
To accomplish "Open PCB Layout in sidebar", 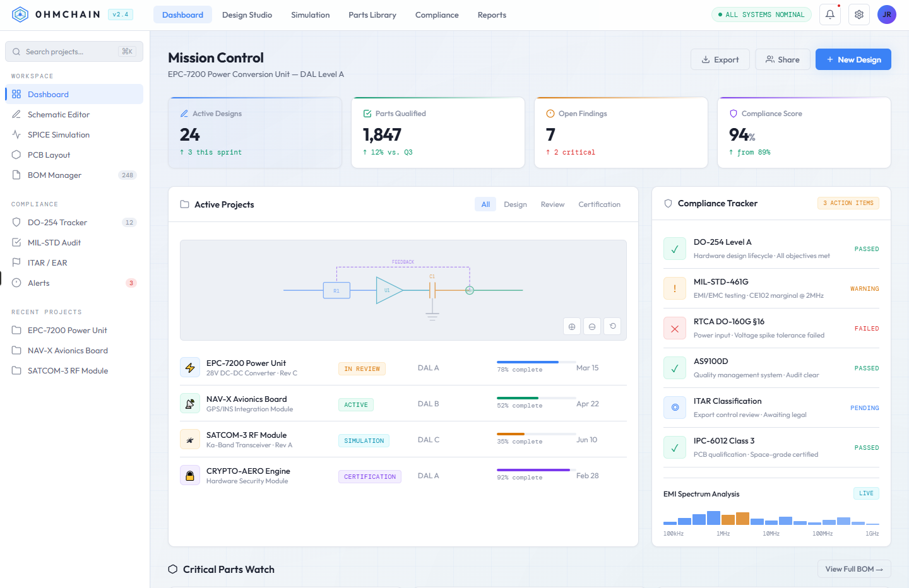I will coord(74,155).
